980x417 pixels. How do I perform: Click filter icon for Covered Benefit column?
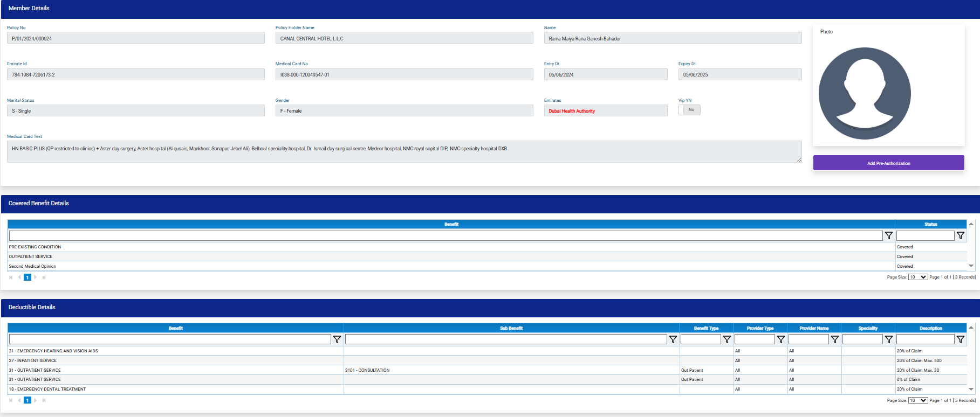[x=889, y=235]
